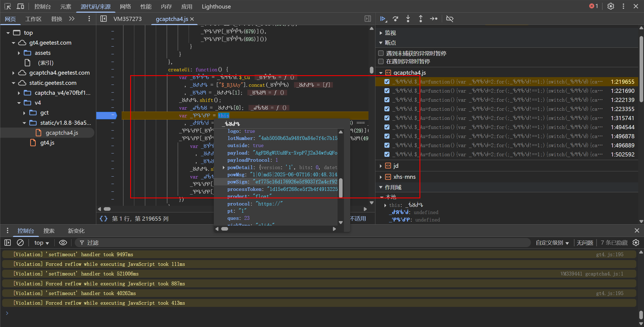The width and height of the screenshot is (644, 327).
Task: Click the code editor vertical scrollbar thumb
Action: (x=372, y=70)
